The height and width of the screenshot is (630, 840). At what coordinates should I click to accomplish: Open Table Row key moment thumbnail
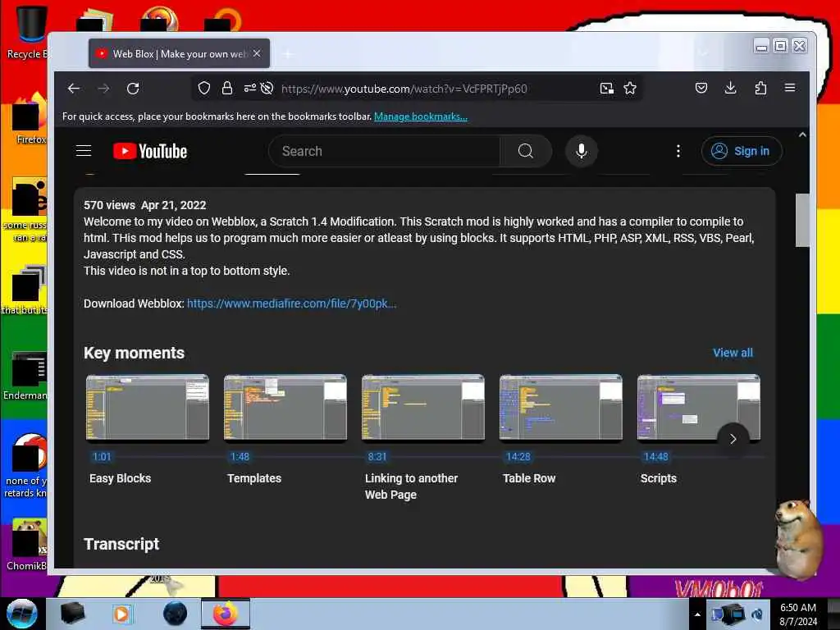coord(560,407)
